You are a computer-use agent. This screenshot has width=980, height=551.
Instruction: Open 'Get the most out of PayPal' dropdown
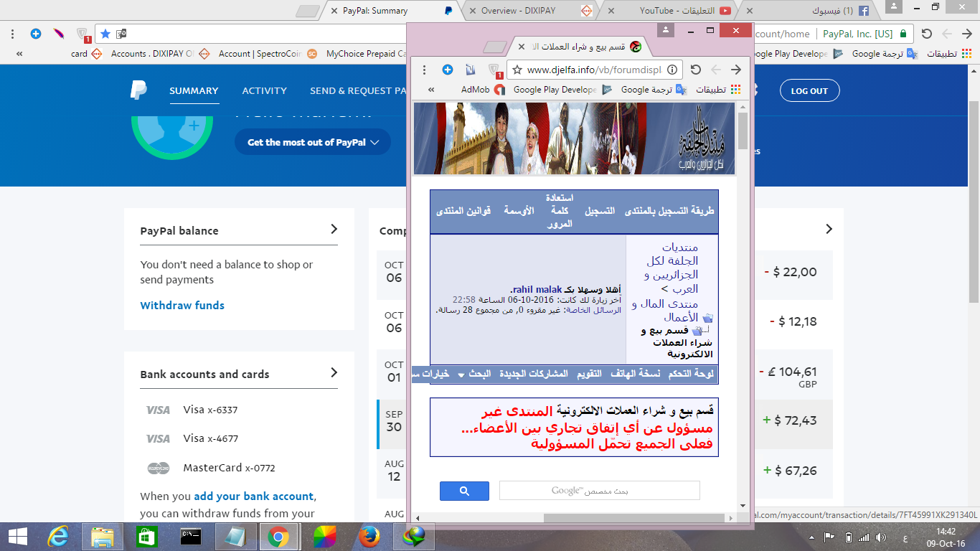[x=313, y=142]
